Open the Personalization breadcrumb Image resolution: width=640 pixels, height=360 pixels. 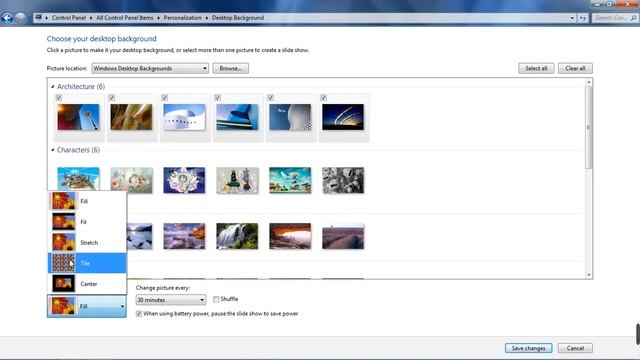click(182, 18)
